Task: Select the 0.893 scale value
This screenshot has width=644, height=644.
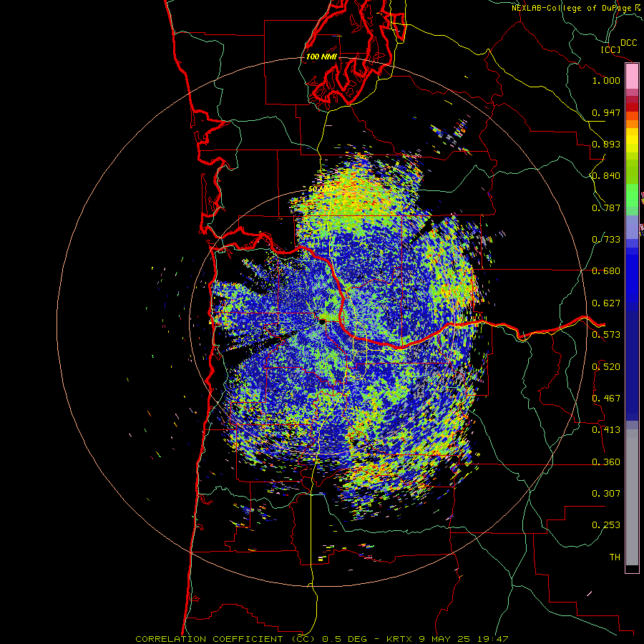Action: (606, 144)
